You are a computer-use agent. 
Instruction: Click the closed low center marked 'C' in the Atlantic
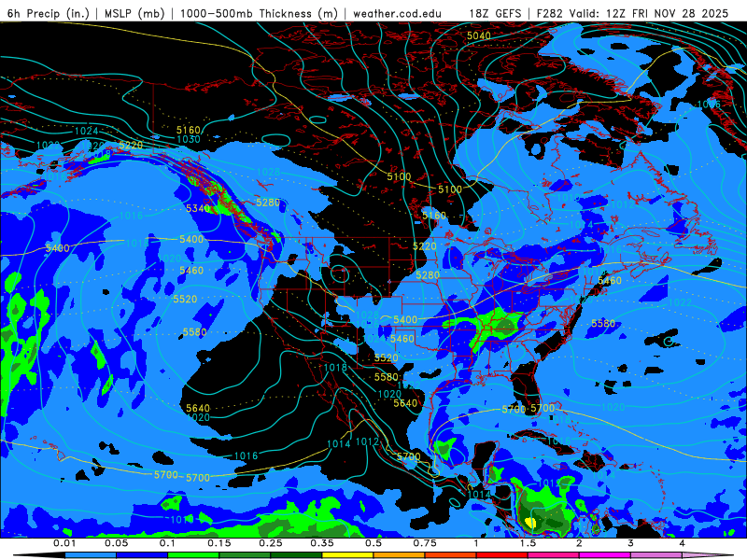(x=669, y=341)
